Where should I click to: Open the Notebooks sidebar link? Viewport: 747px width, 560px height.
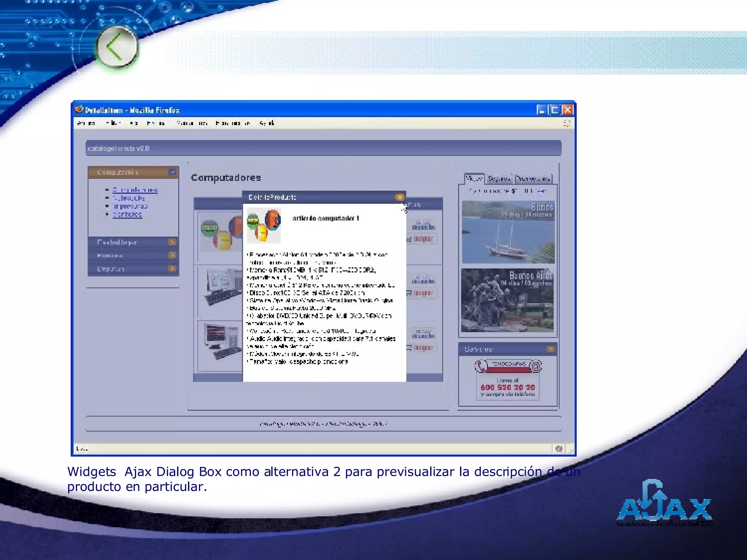tap(128, 198)
